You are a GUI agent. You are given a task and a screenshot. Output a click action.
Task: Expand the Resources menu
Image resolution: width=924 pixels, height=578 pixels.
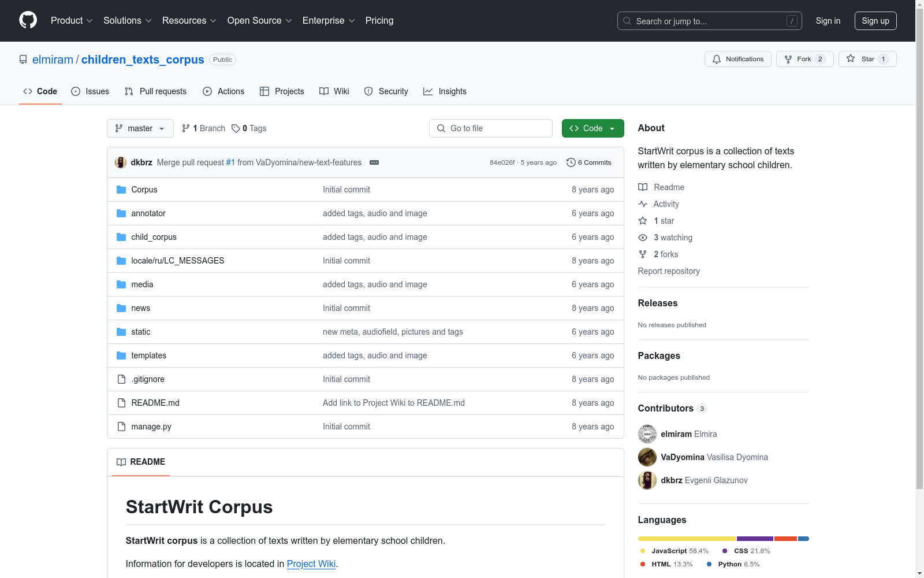pyautogui.click(x=189, y=20)
